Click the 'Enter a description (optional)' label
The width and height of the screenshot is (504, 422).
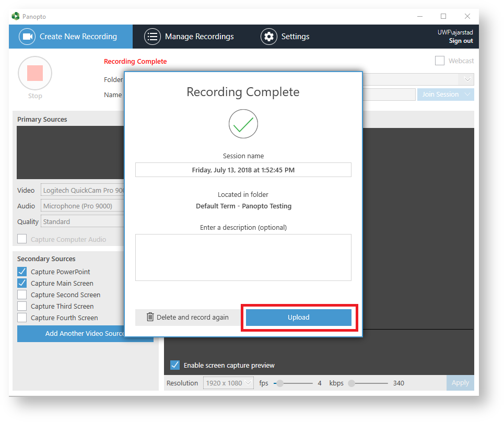click(243, 228)
